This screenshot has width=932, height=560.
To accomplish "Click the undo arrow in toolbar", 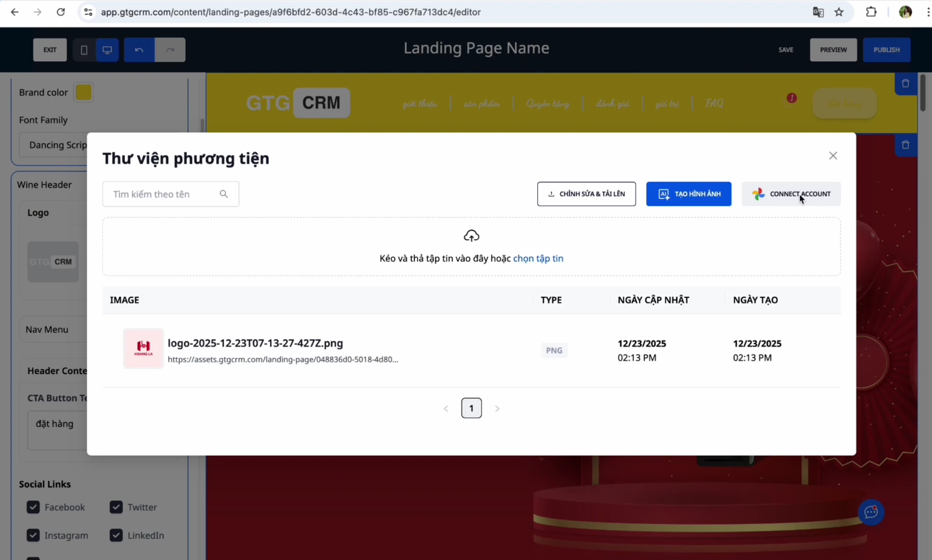I will (139, 50).
